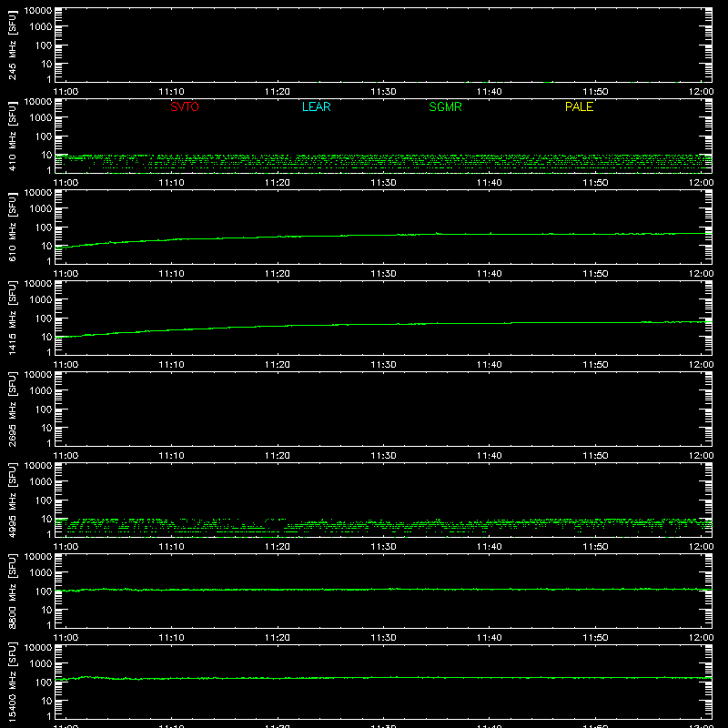This screenshot has height=728, width=728.
Task: Click the 8800 MHz green flux trace
Action: coord(383,589)
